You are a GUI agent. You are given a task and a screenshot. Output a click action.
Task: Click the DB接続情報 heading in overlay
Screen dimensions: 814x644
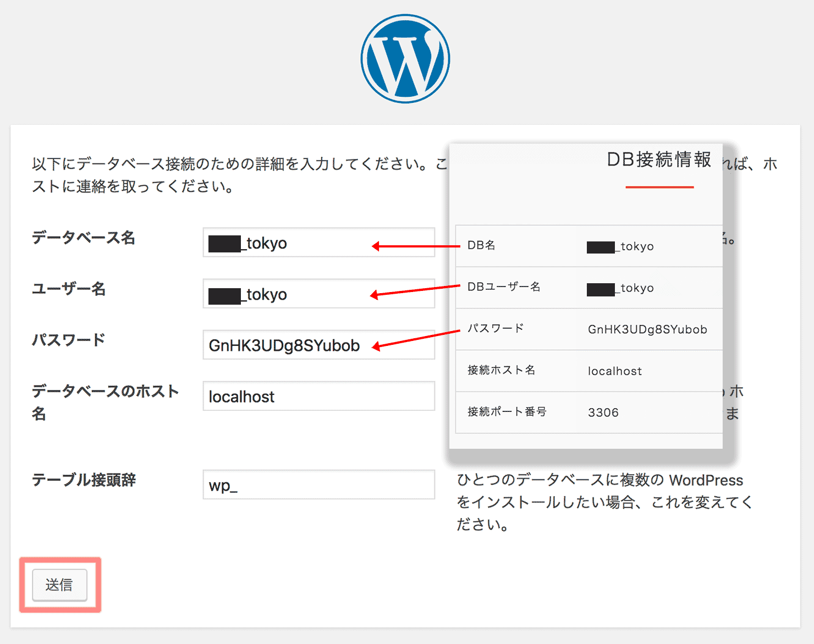tap(659, 159)
